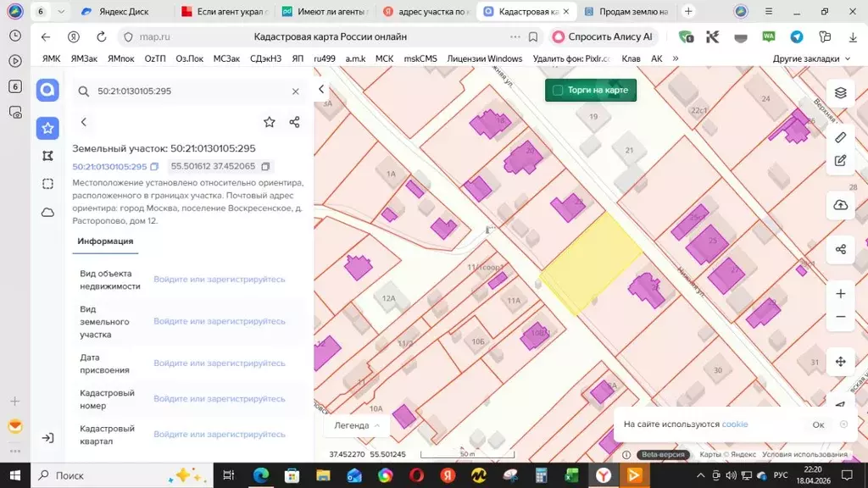Image resolution: width=868 pixels, height=488 pixels.
Task: Switch to the Если агент украл tab
Action: pos(225,11)
